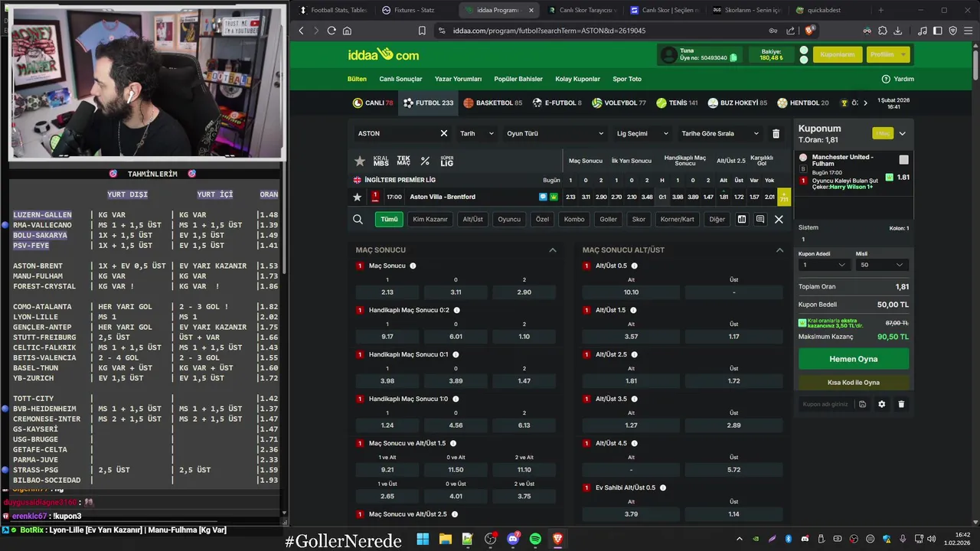
Task: Expand more markets yellow +711 button
Action: point(784,197)
